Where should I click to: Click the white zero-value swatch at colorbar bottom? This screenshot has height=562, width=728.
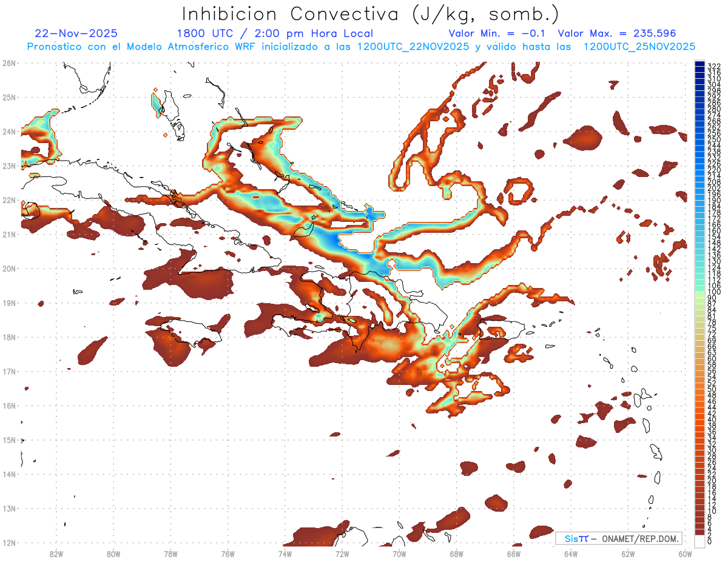click(x=699, y=541)
